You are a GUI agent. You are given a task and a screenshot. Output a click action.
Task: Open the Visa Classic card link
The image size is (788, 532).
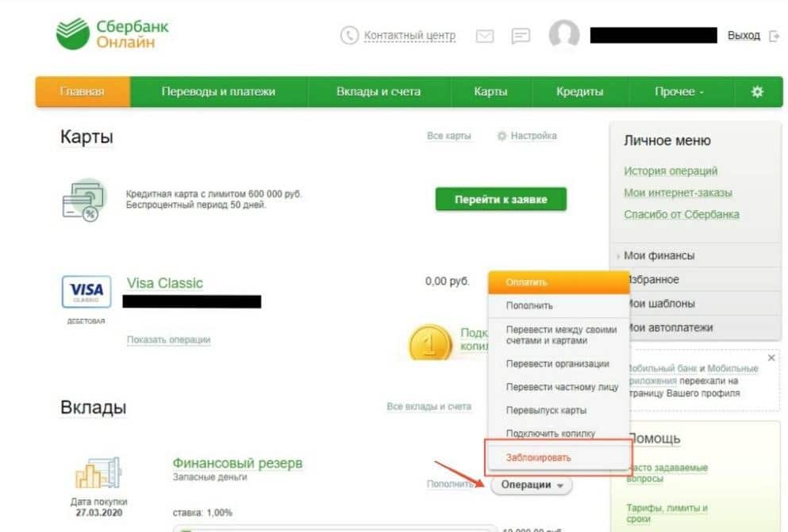(165, 283)
